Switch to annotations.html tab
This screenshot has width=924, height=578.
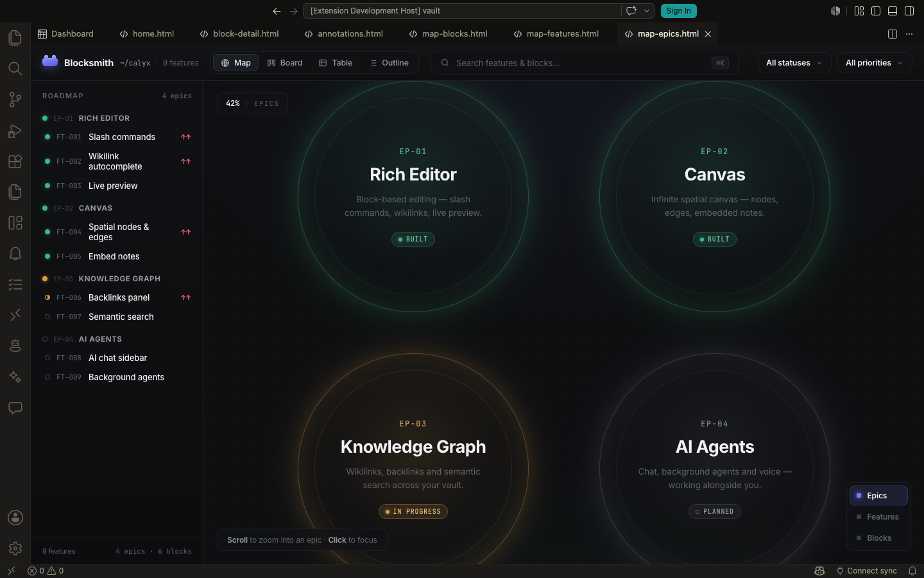click(x=344, y=34)
